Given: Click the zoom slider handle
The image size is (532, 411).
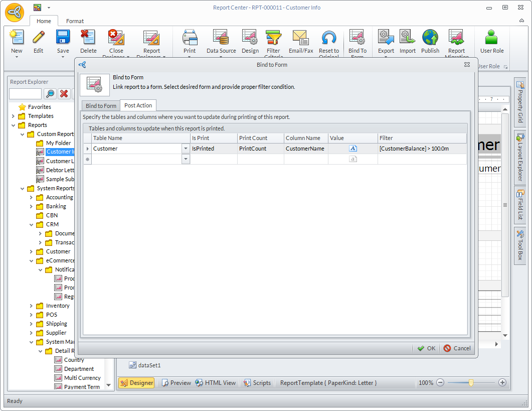Looking at the screenshot, I should click(471, 382).
